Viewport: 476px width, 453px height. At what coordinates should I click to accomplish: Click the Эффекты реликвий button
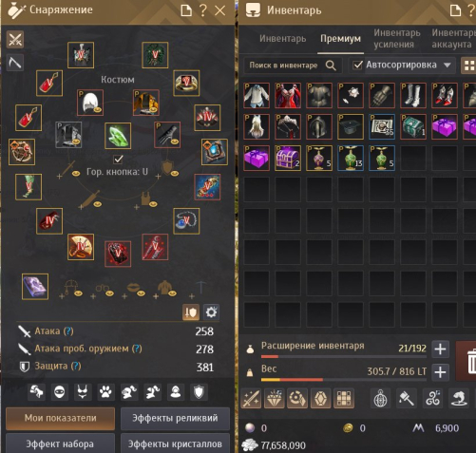pyautogui.click(x=175, y=418)
